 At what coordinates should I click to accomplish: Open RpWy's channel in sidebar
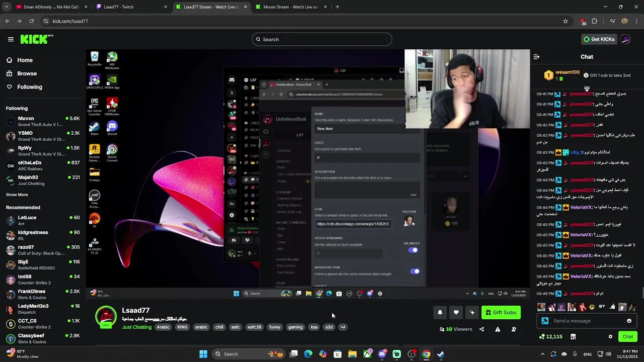point(43,151)
